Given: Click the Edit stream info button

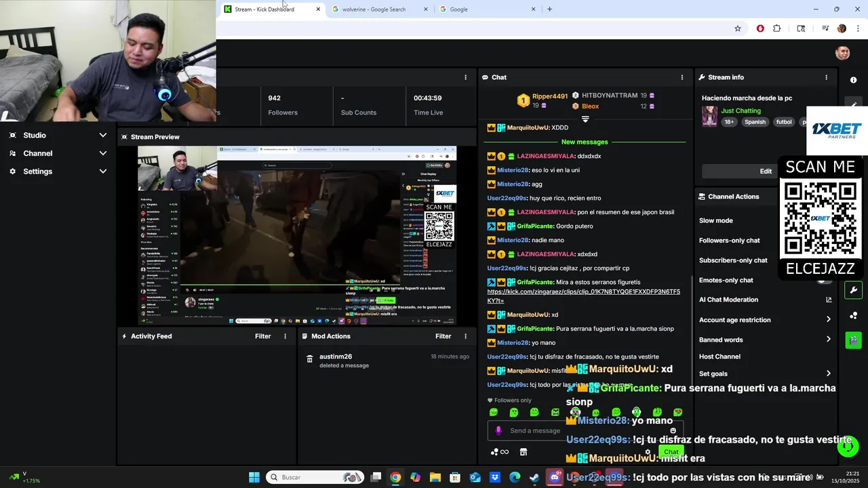Looking at the screenshot, I should [765, 171].
